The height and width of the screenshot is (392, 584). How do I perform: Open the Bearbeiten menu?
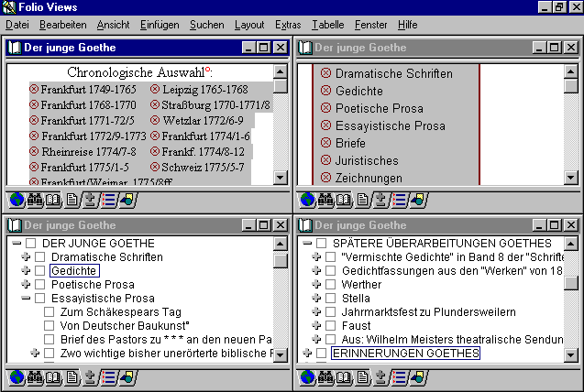63,25
